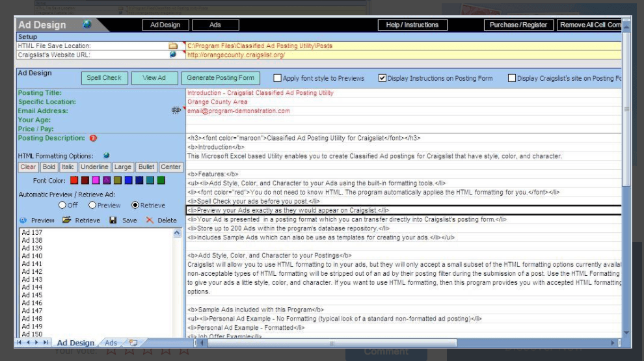Click Generate Posting Form
Image resolution: width=644 pixels, height=361 pixels.
(221, 78)
